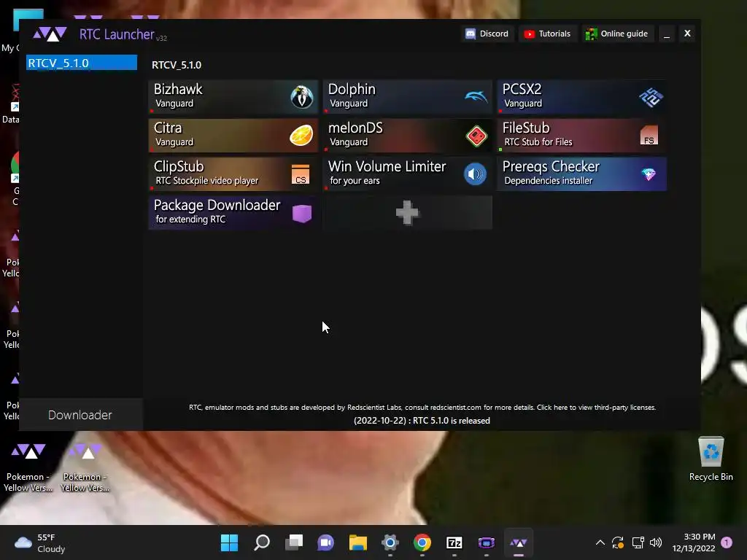Open 7-Zip from taskbar
Screen dimensions: 747x560
454,542
